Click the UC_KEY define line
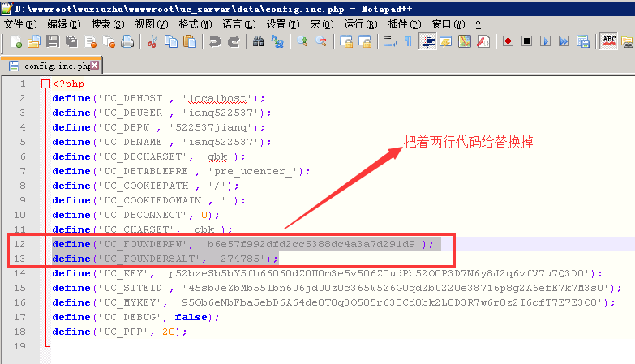This screenshot has width=635, height=364. (327, 273)
